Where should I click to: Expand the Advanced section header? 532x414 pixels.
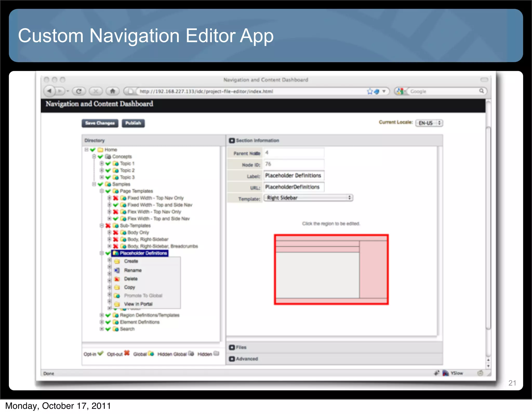(x=335, y=359)
